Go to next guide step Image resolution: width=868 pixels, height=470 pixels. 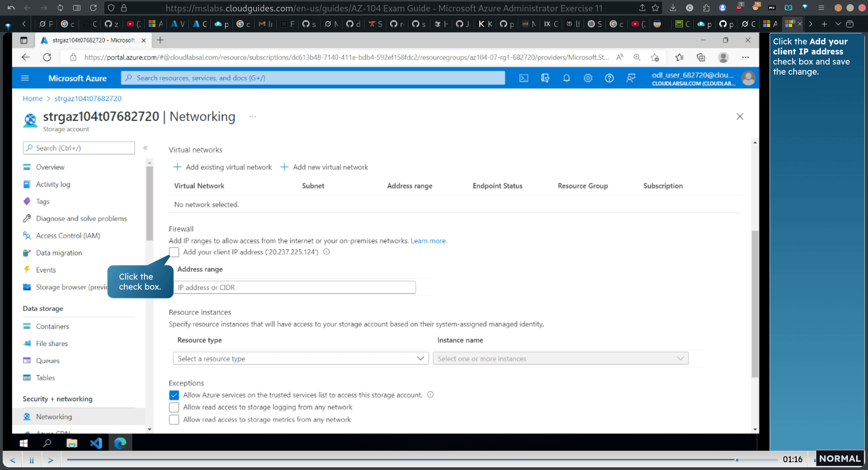pyautogui.click(x=51, y=460)
